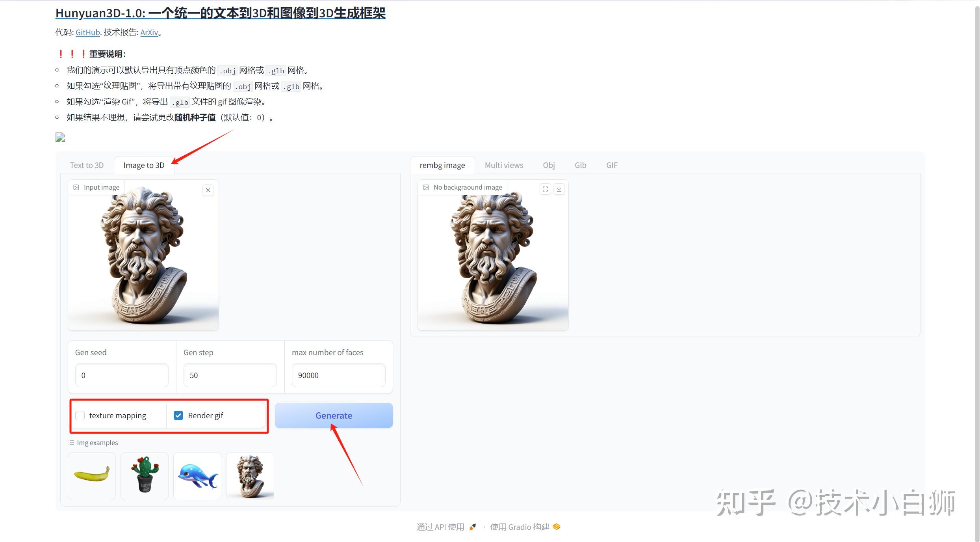
Task: Select the banana example image
Action: point(91,476)
